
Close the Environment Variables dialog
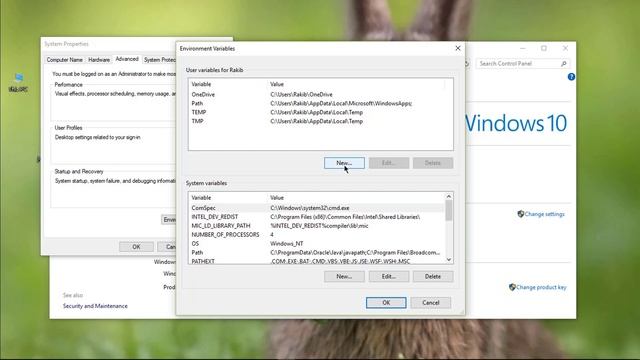point(458,48)
